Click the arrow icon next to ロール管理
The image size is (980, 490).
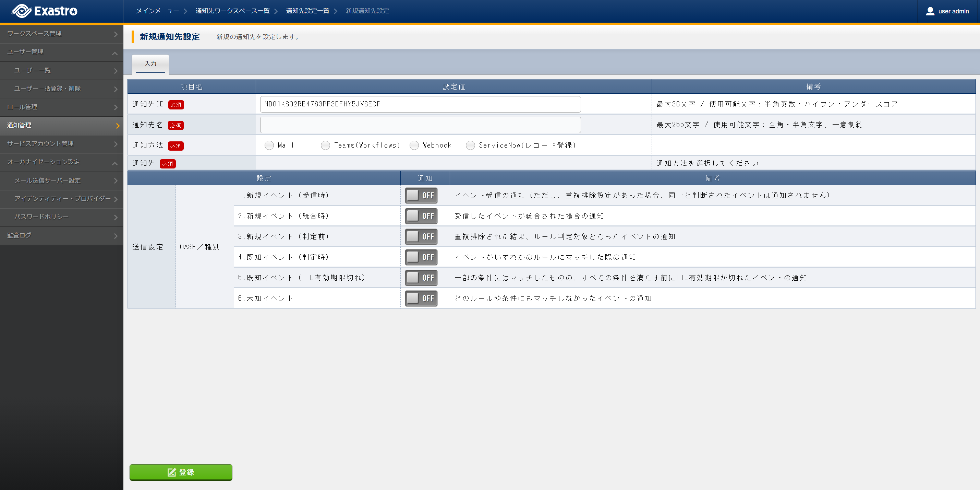pyautogui.click(x=116, y=107)
